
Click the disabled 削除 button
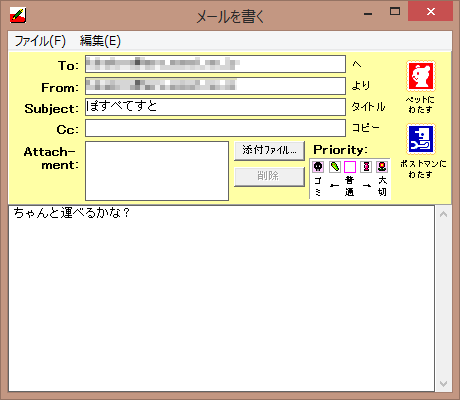tap(269, 176)
